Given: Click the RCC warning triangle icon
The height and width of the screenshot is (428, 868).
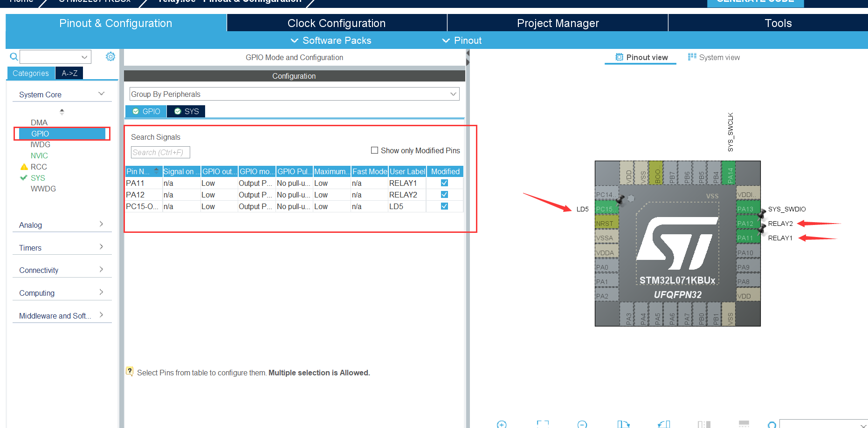Looking at the screenshot, I should pyautogui.click(x=24, y=167).
